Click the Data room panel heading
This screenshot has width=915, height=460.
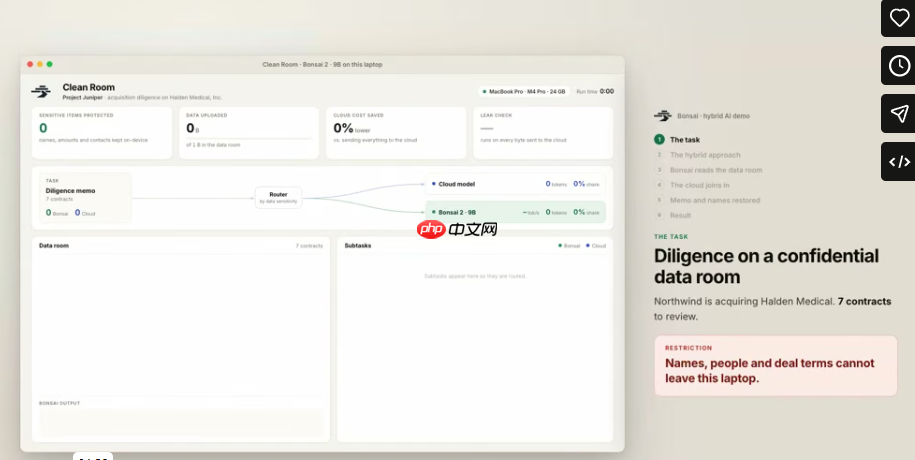point(54,246)
